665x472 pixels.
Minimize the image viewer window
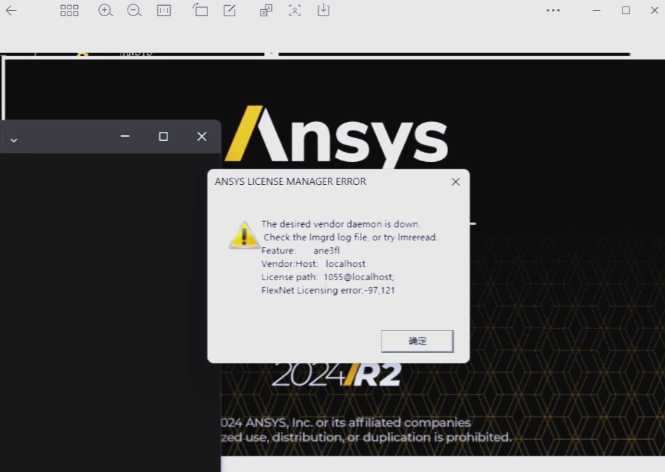point(596,10)
